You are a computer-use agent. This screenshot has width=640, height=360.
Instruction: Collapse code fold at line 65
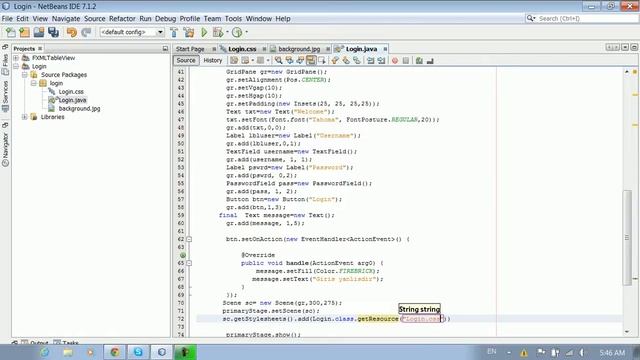pyautogui.click(x=189, y=263)
